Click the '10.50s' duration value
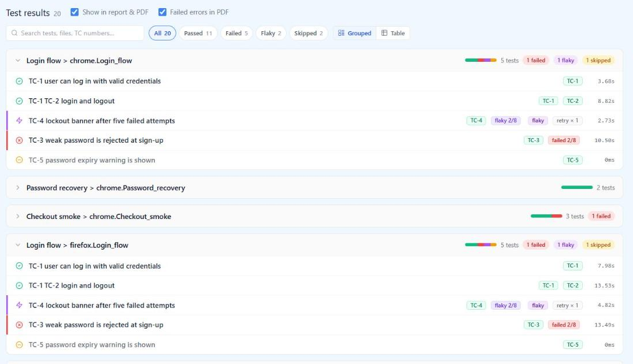The width and height of the screenshot is (633, 364). (x=604, y=140)
